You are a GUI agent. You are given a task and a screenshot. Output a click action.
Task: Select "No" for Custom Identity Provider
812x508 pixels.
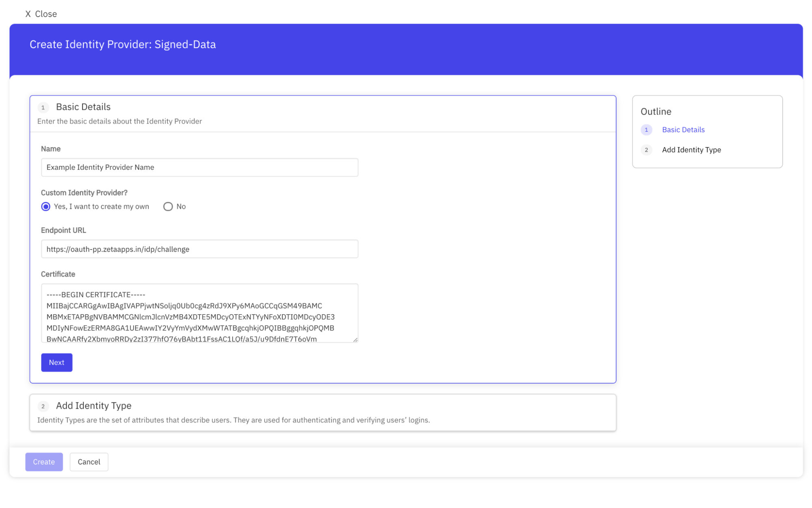click(x=168, y=206)
